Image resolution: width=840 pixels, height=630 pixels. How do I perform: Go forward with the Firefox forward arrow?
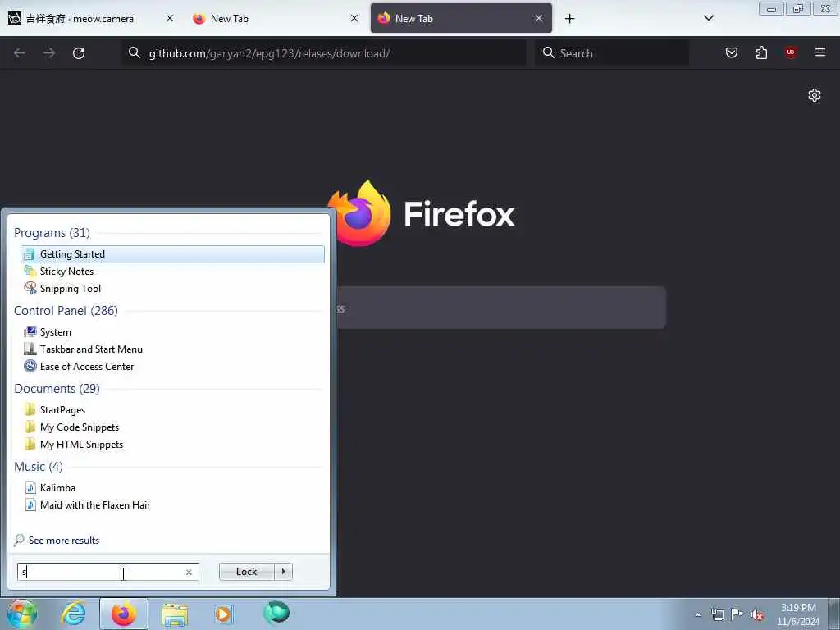tap(49, 53)
